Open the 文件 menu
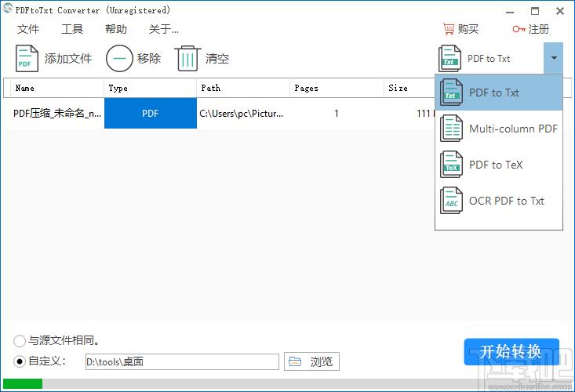This screenshot has width=575, height=392. pyautogui.click(x=28, y=29)
